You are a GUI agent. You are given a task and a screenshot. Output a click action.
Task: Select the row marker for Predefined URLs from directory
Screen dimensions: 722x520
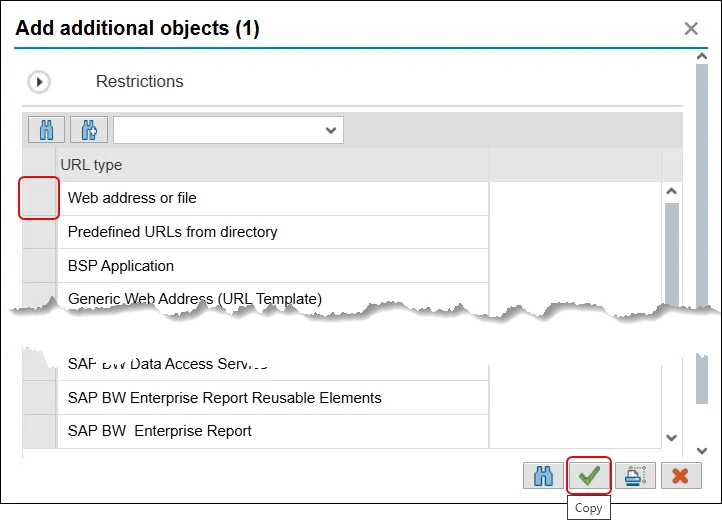tap(40, 232)
